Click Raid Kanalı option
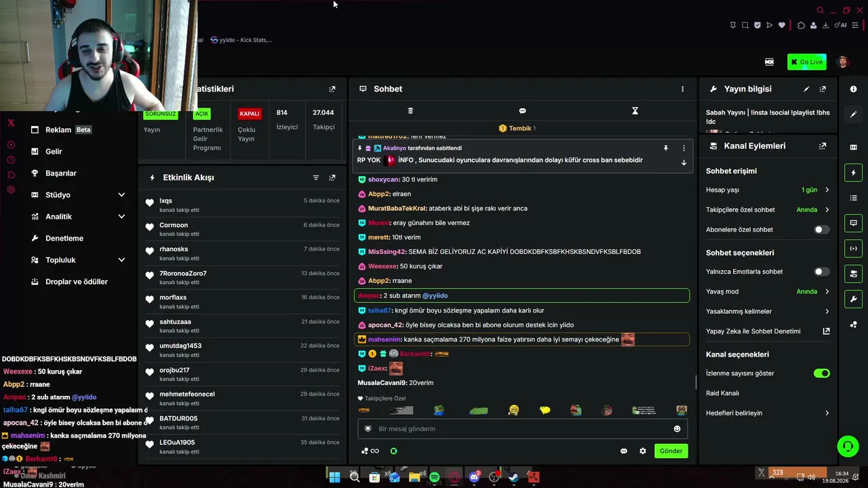The width and height of the screenshot is (868, 488). coord(722,393)
